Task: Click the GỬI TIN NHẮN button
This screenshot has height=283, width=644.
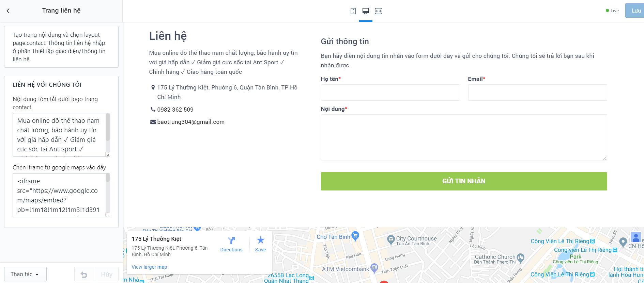Action: coord(464,181)
